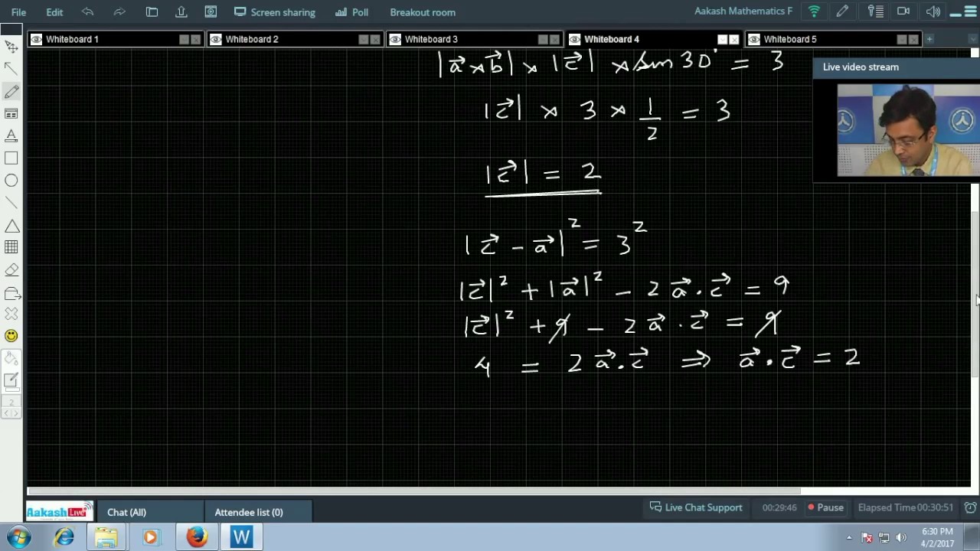Screen dimensions: 980x551
Task: Add a new whiteboard with plus button
Action: 929,39
